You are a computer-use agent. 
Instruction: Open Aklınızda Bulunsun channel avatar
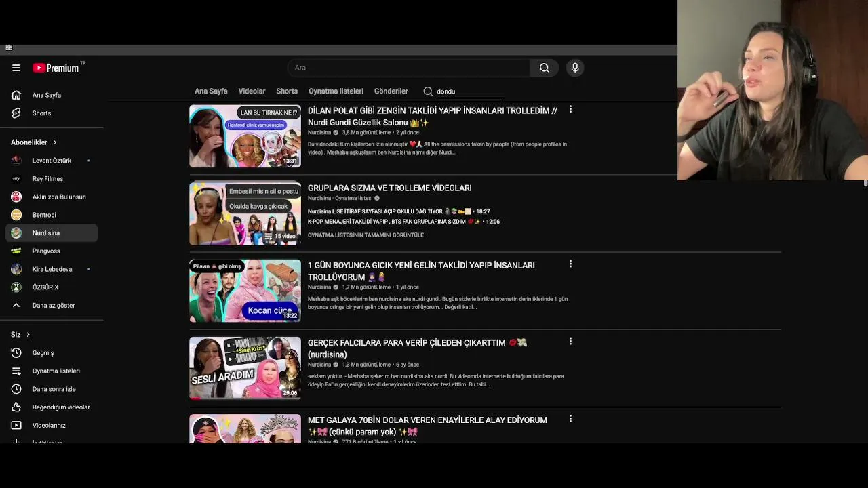tap(16, 197)
